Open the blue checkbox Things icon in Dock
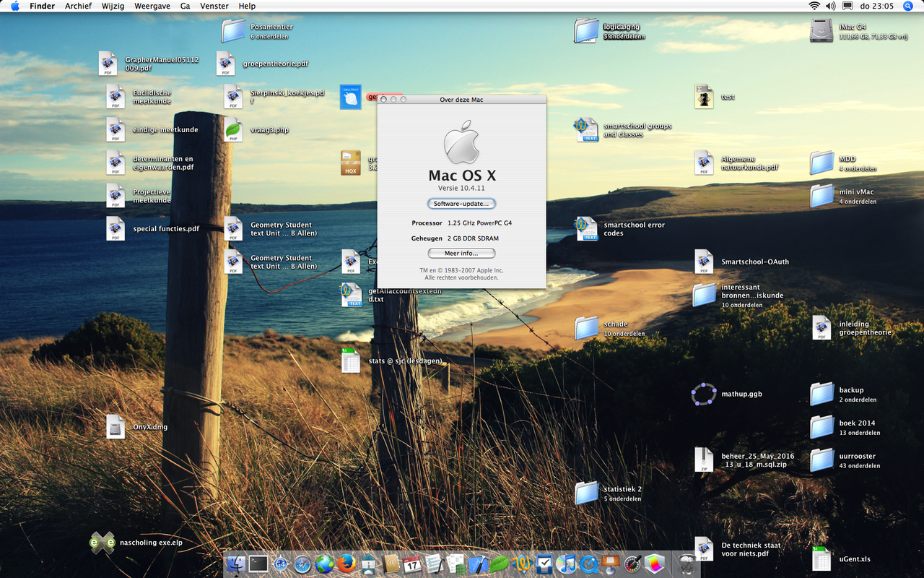The height and width of the screenshot is (578, 924). tap(544, 564)
